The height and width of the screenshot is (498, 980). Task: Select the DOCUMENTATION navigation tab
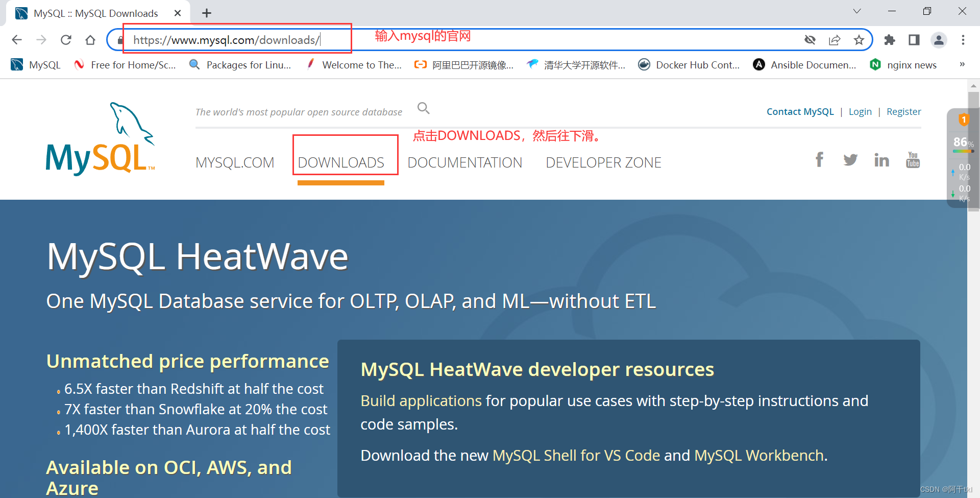(x=465, y=162)
